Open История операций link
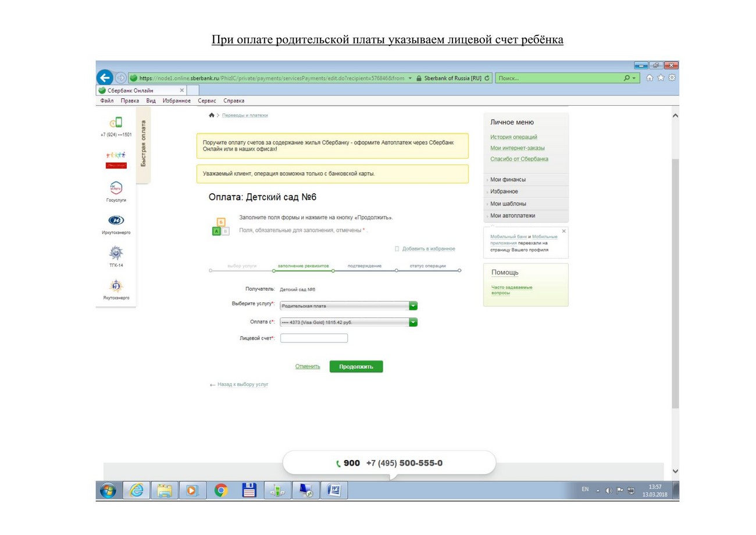This screenshot has height=535, width=756. (513, 137)
